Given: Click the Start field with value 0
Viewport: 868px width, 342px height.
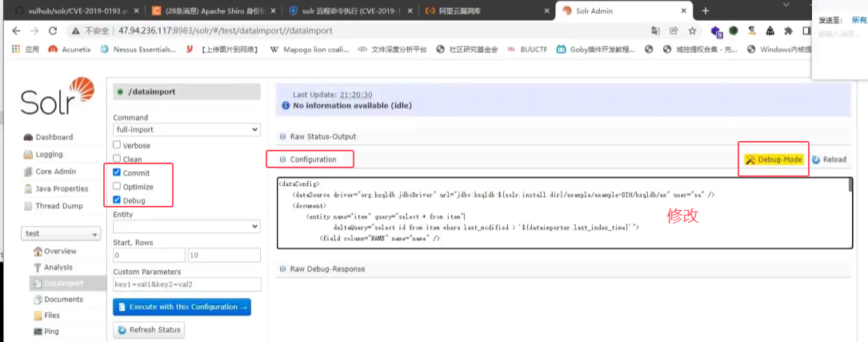Looking at the screenshot, I should [149, 255].
